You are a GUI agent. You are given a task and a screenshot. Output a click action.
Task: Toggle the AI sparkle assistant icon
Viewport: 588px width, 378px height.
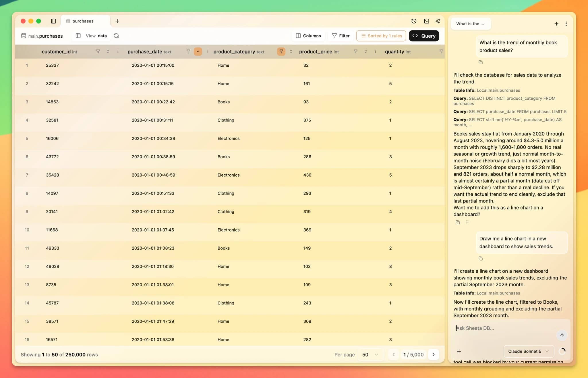[438, 21]
